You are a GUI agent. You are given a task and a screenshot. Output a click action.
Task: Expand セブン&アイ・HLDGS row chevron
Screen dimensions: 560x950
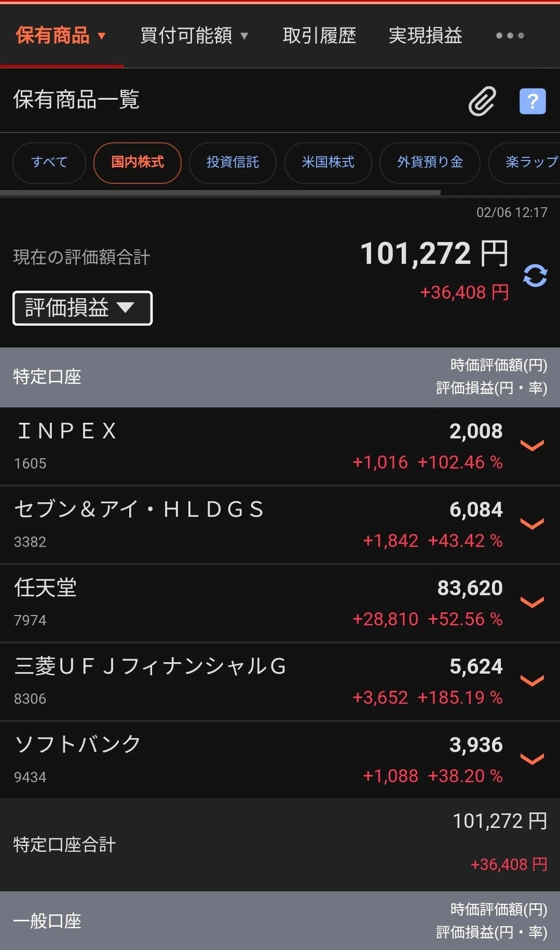tap(532, 524)
